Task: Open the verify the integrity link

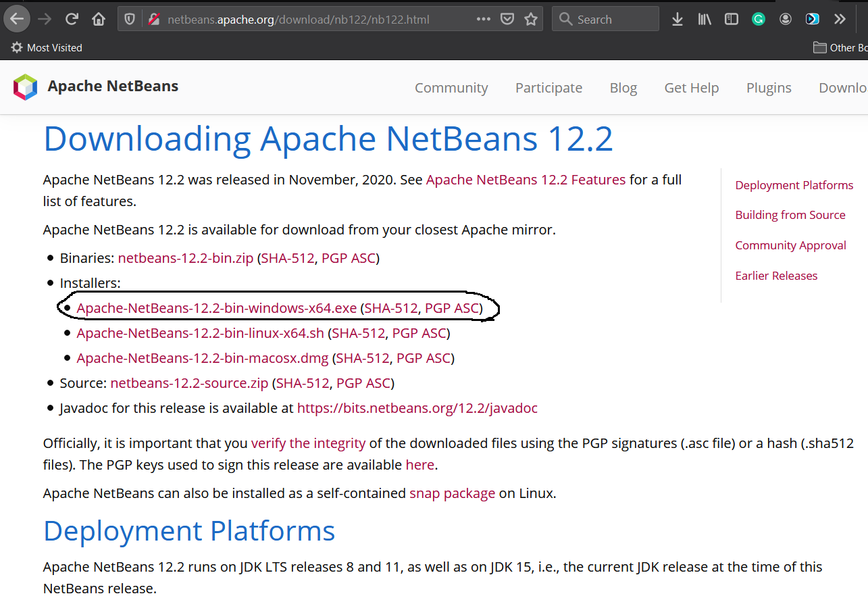Action: click(x=308, y=443)
